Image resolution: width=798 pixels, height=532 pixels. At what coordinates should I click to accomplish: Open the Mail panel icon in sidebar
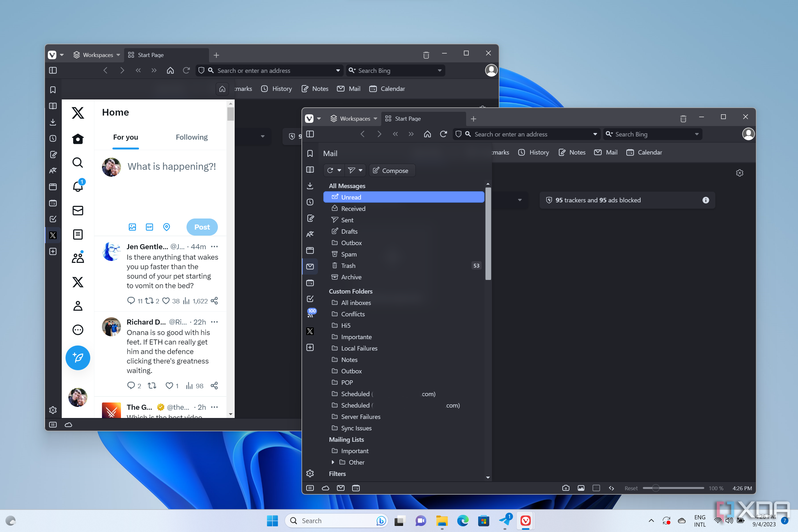(310, 266)
